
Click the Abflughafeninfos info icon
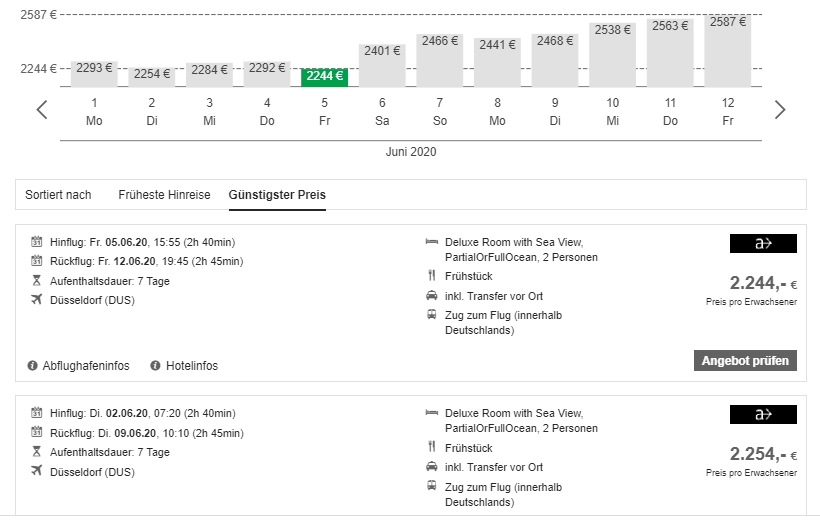(x=32, y=366)
